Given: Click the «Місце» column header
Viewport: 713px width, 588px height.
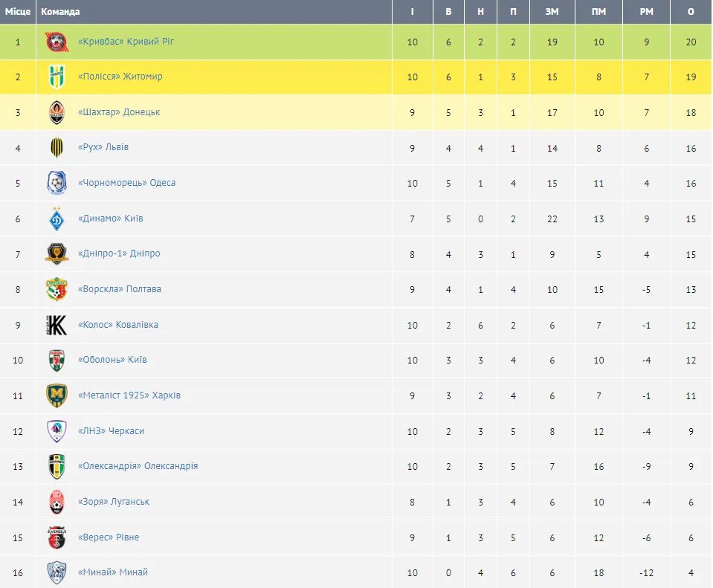Looking at the screenshot, I should [18, 12].
